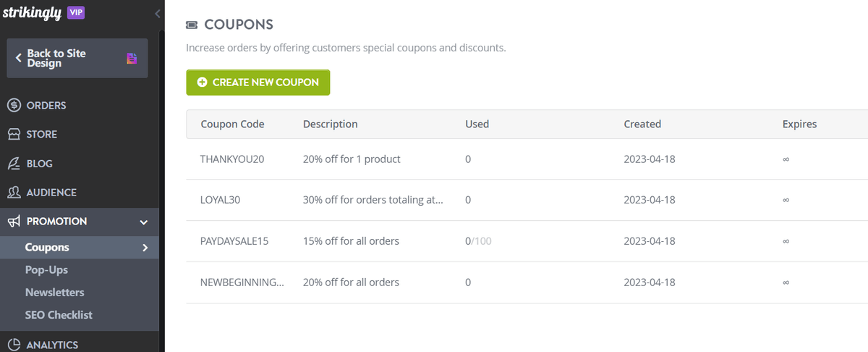Click '30% off for orders totaling' description

pos(373,200)
